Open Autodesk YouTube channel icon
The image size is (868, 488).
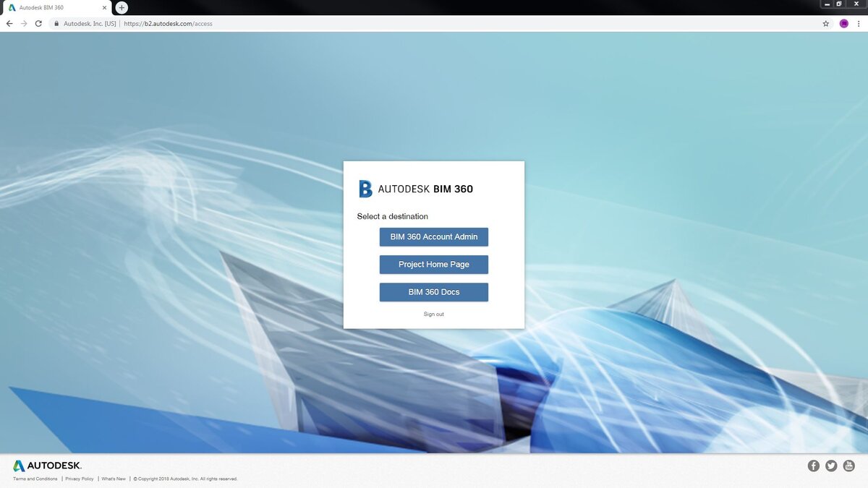click(x=849, y=466)
